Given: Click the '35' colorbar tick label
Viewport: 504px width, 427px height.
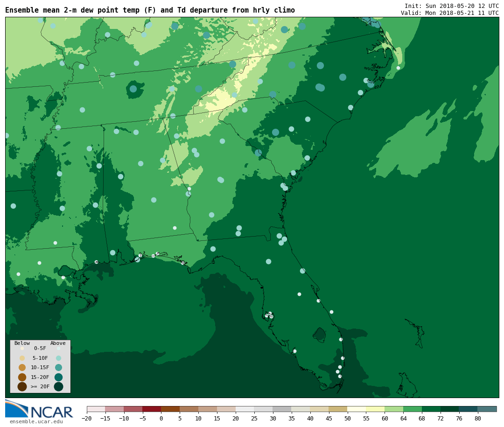Looking at the screenshot, I should pos(292,418).
